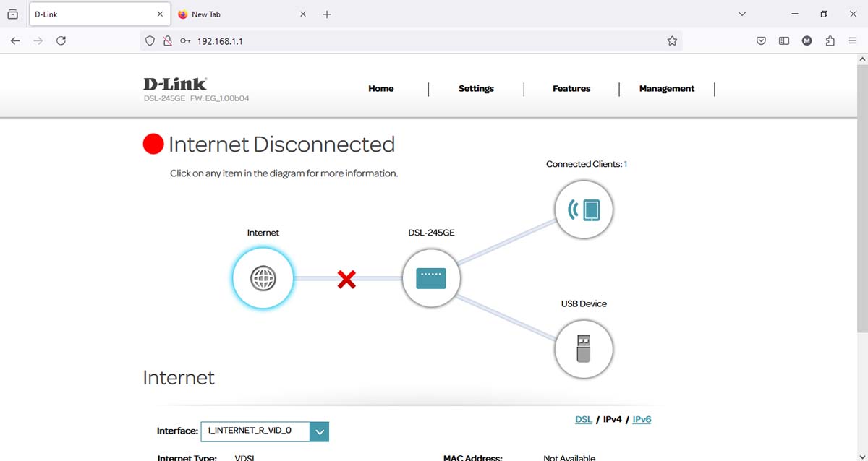Screen dimensions: 868x461
Task: Reload the router page
Action: (x=61, y=41)
